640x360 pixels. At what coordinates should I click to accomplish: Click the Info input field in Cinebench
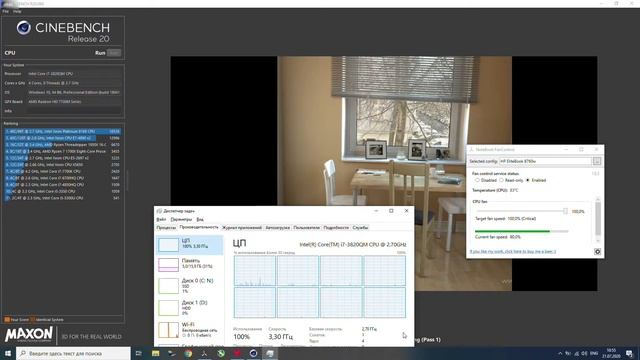point(74,111)
